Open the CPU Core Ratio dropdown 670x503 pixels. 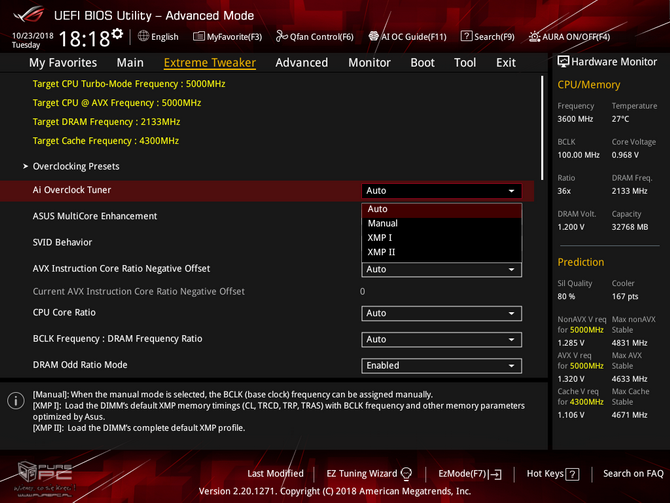441,313
